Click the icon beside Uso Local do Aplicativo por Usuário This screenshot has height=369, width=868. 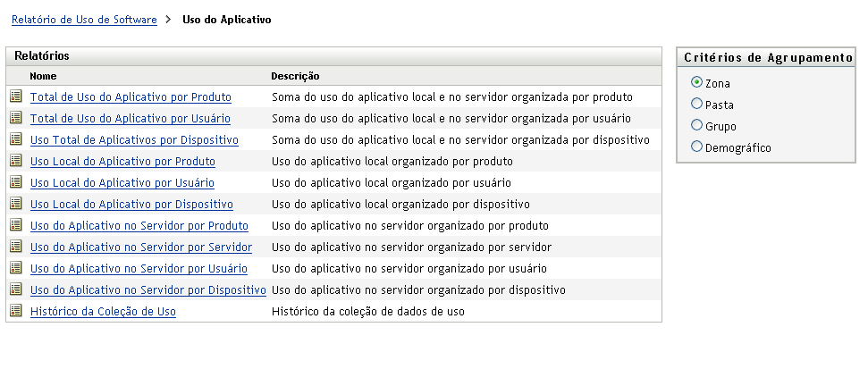(15, 182)
